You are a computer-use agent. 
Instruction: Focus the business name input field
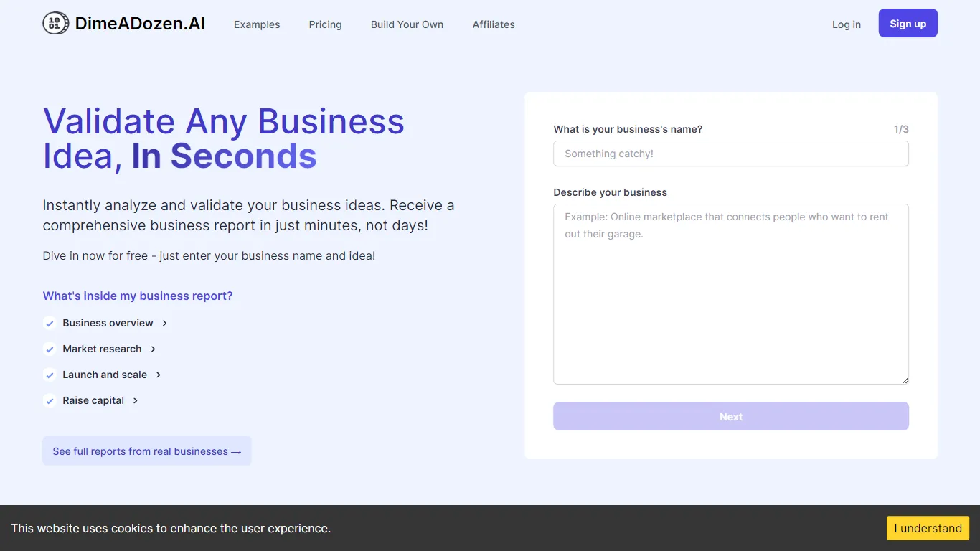(x=730, y=154)
